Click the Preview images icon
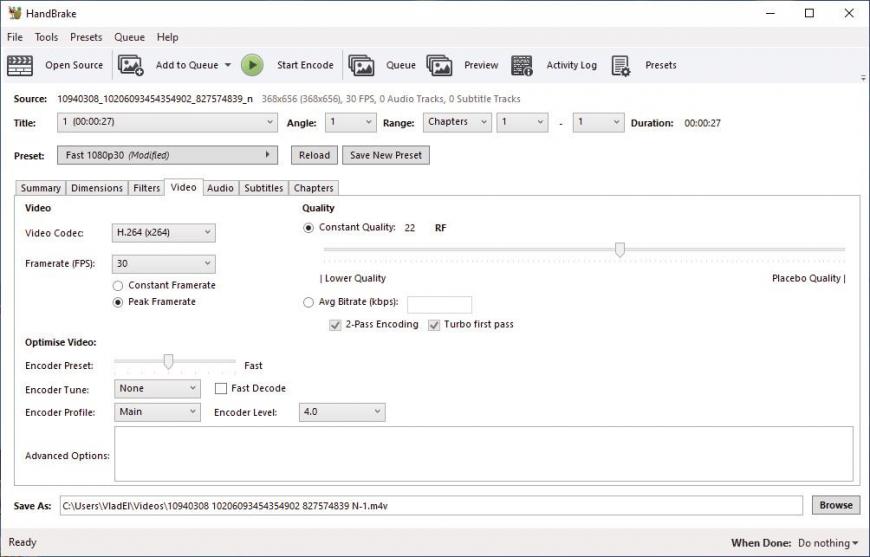The width and height of the screenshot is (870, 557). [439, 65]
